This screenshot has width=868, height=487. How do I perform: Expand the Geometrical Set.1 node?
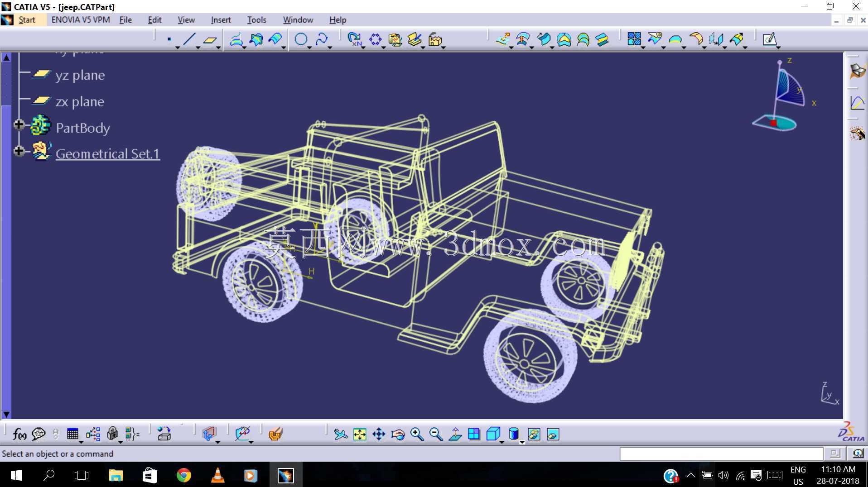click(19, 151)
